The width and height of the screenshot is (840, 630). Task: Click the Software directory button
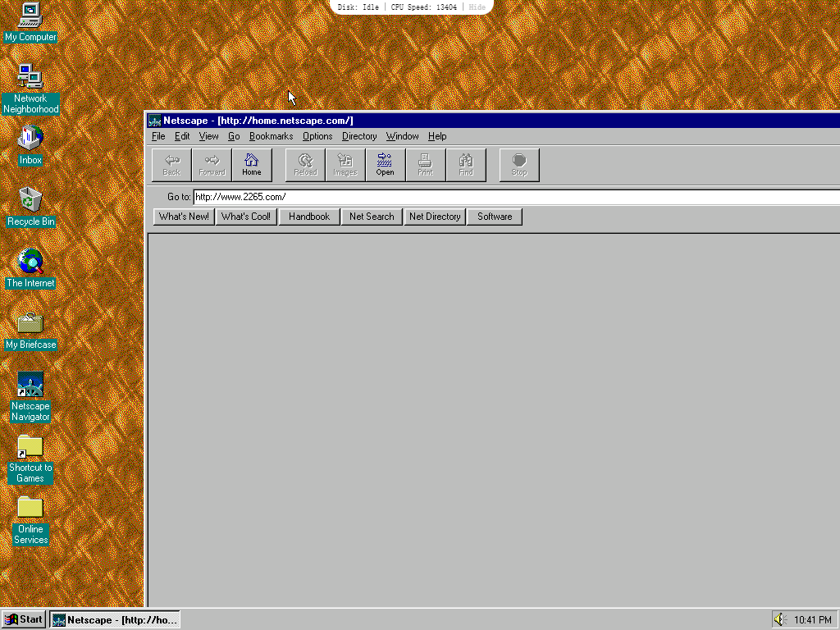pos(494,216)
